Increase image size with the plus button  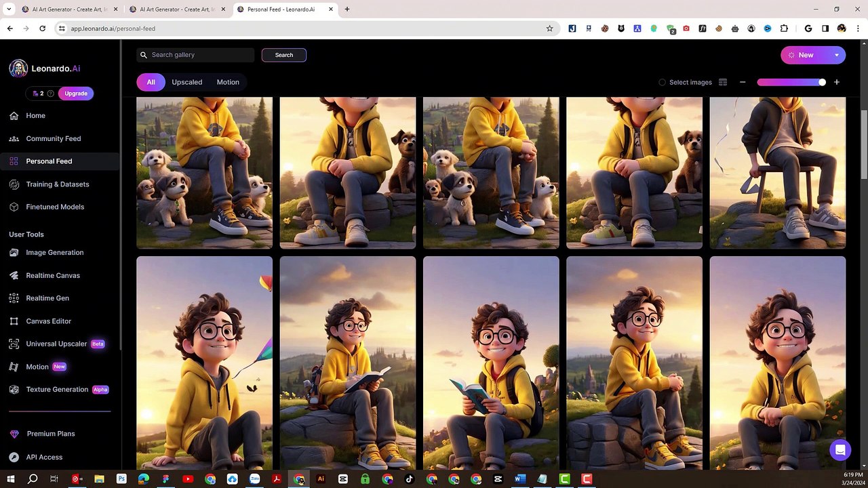point(837,82)
